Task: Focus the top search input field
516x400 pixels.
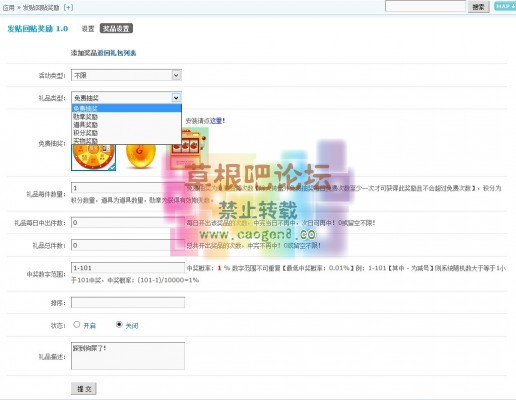Action: click(425, 6)
